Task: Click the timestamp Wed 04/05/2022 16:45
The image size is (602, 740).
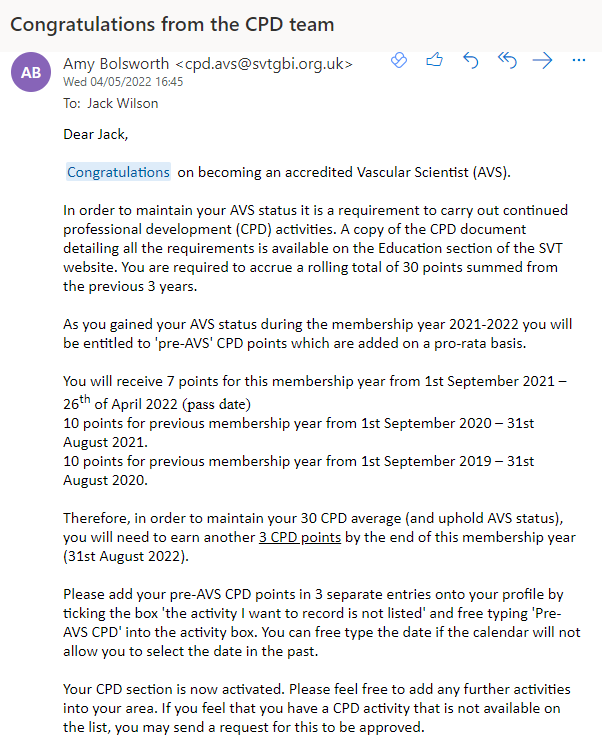Action: tap(115, 82)
